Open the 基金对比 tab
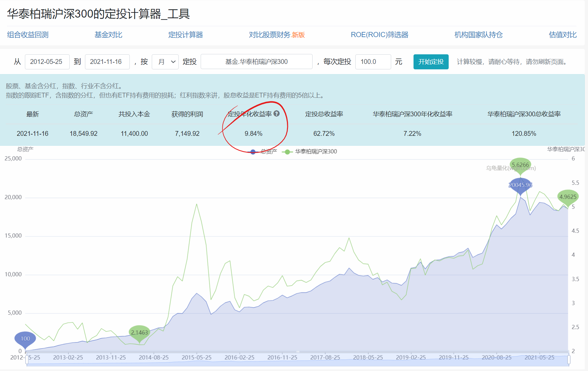 click(108, 35)
